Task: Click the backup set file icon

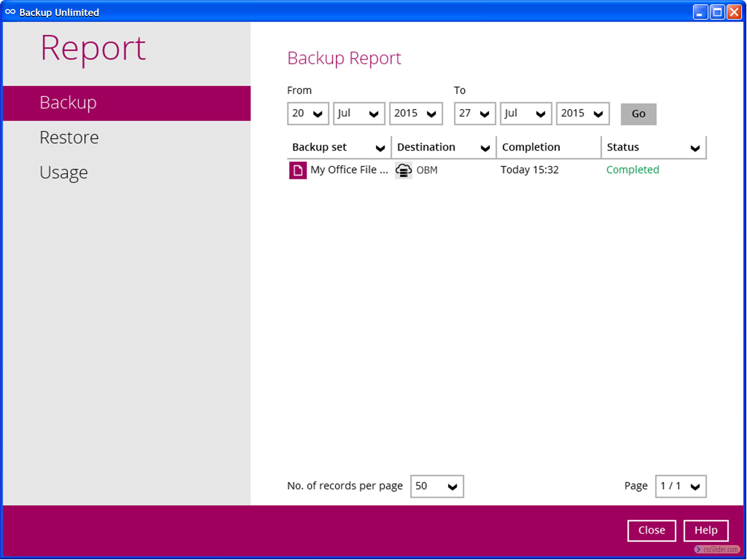Action: (x=297, y=170)
